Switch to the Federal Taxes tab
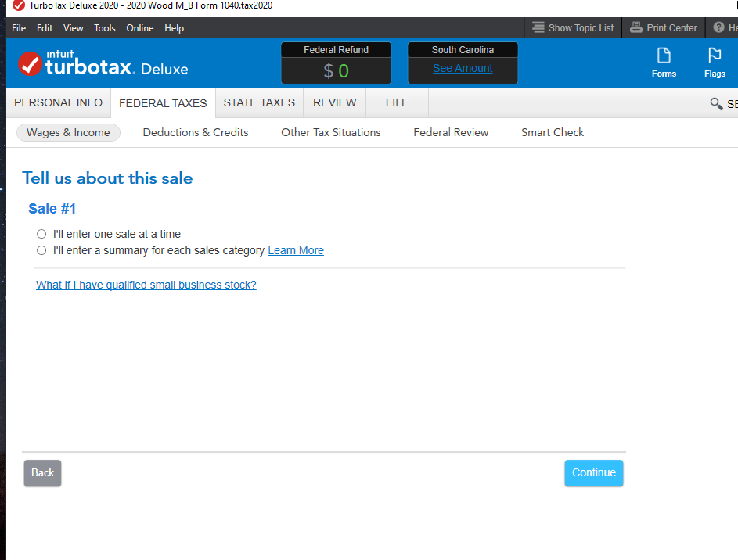This screenshot has width=738, height=560. (163, 103)
